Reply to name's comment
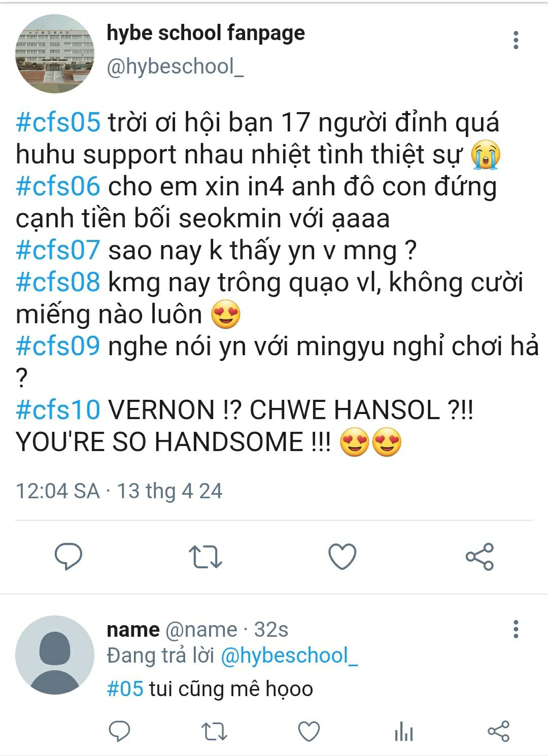 pyautogui.click(x=120, y=732)
